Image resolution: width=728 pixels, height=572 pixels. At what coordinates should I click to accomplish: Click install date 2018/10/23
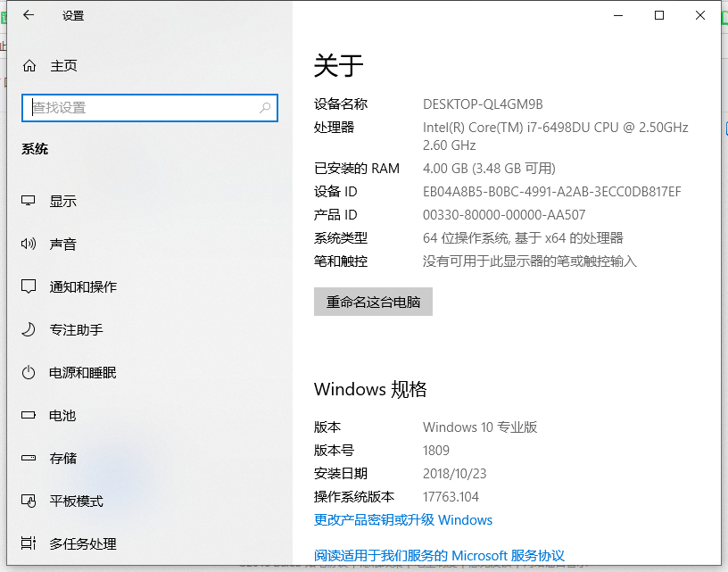454,474
